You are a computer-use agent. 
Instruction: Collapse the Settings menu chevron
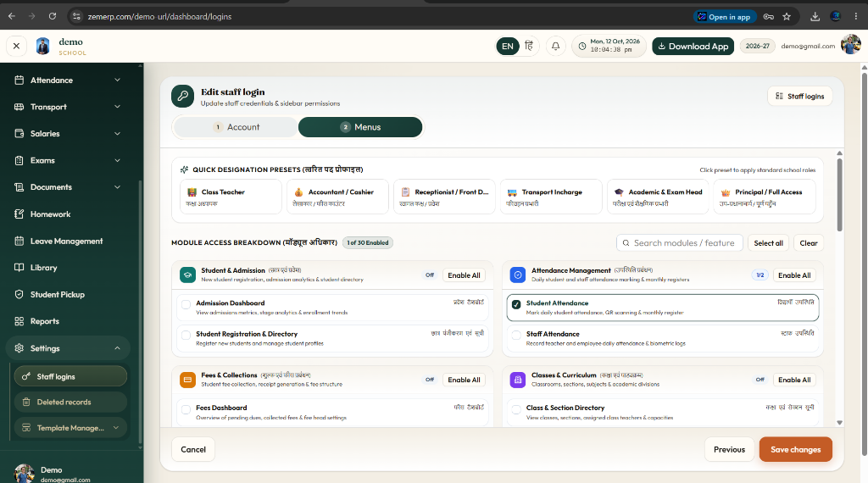tap(117, 348)
